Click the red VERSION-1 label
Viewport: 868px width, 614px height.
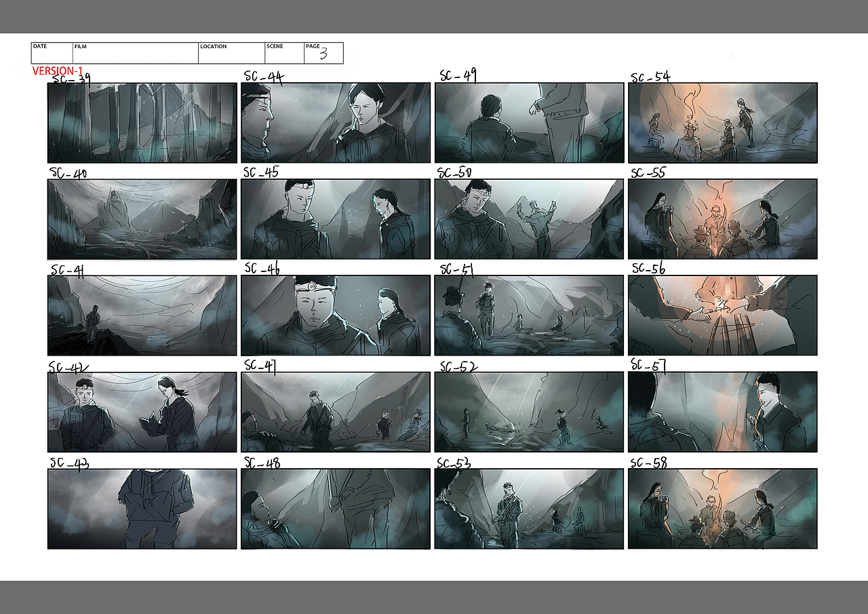[x=58, y=71]
